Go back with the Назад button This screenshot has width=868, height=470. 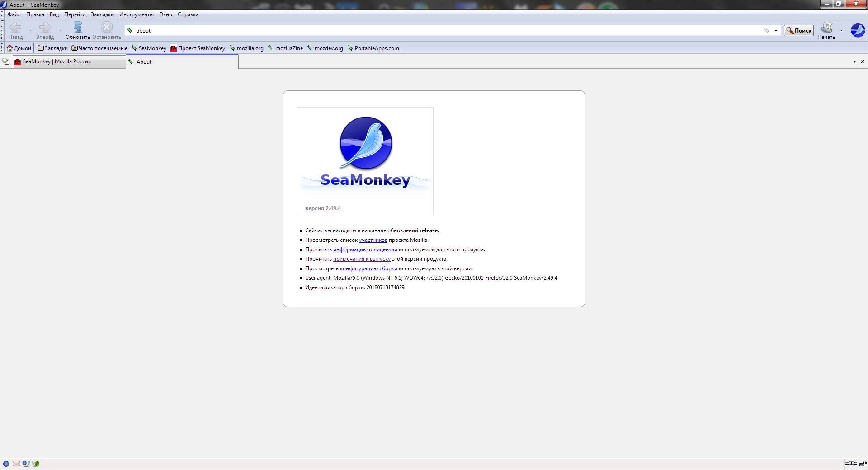point(15,31)
